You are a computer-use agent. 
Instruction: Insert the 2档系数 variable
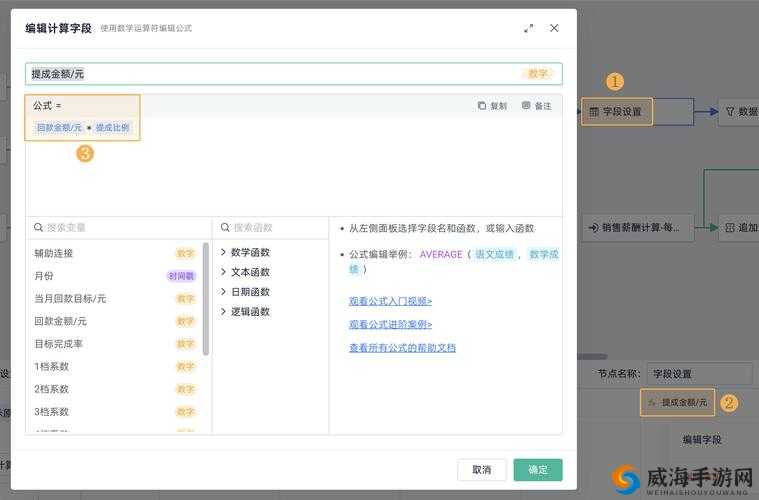click(x=115, y=389)
